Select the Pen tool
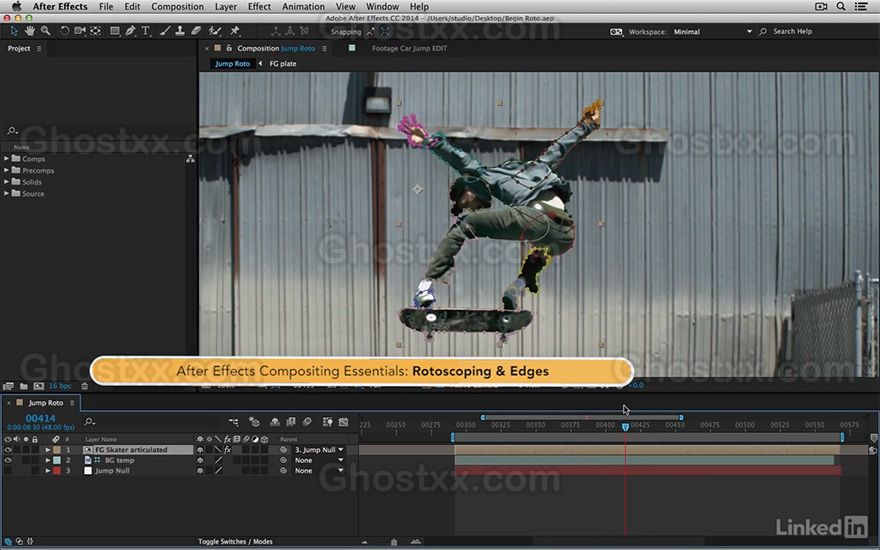 pos(131,31)
